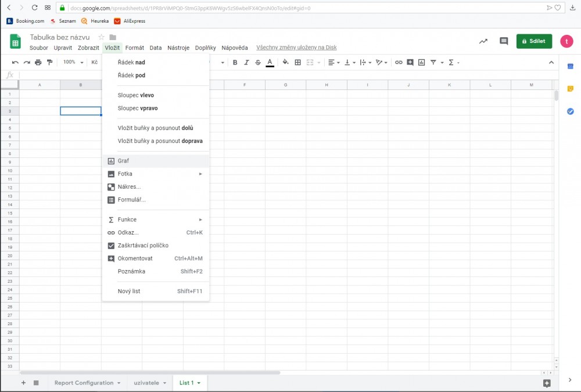The image size is (581, 392).
Task: Click the formula bar input field
Action: tap(285, 75)
